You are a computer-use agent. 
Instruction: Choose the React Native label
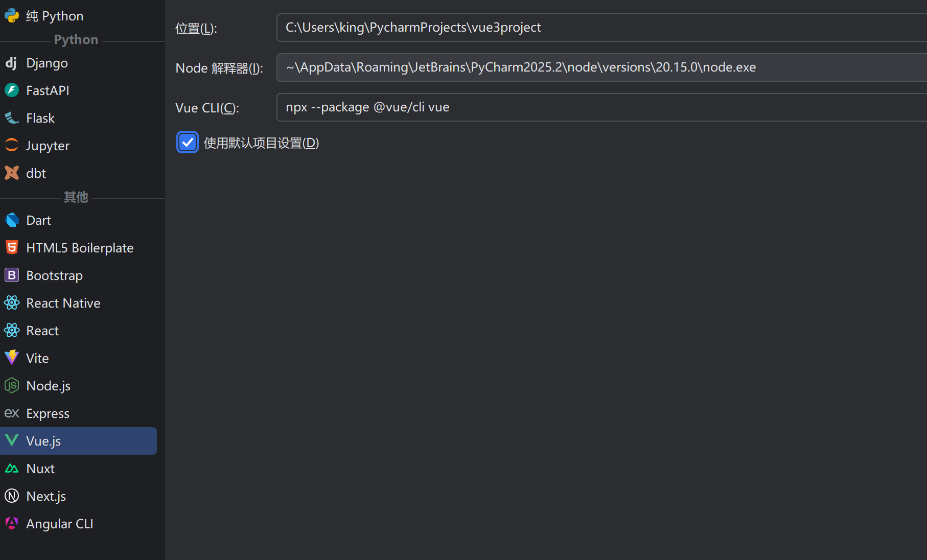point(63,303)
